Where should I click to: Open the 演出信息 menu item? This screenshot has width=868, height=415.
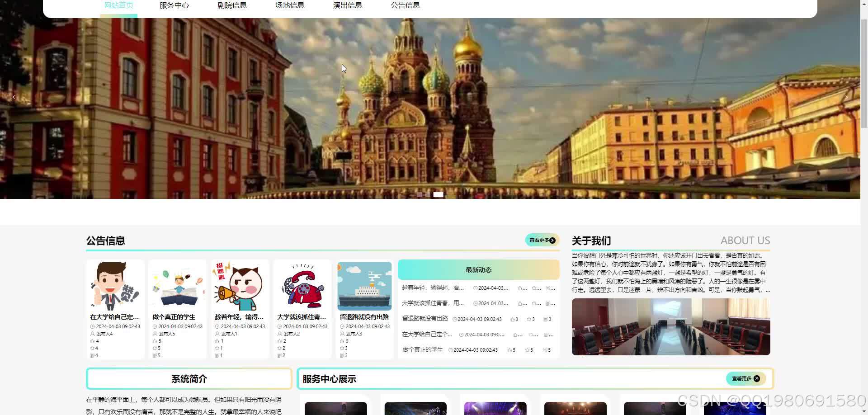(348, 5)
